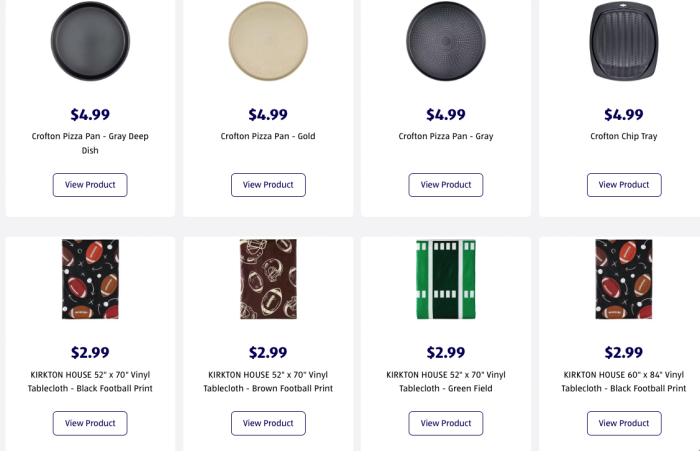Open the Crofton Chip Tray title link

(623, 136)
